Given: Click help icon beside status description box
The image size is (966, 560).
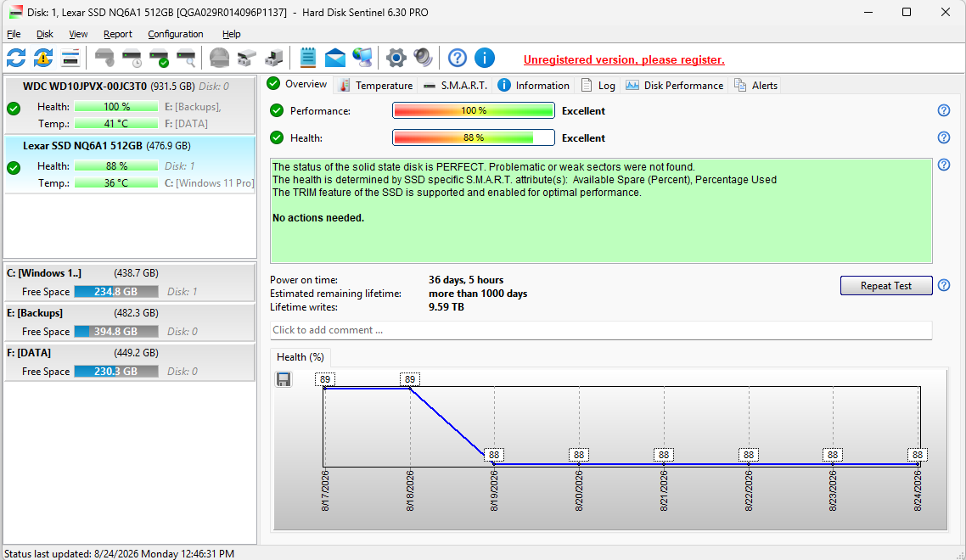Looking at the screenshot, I should [944, 165].
